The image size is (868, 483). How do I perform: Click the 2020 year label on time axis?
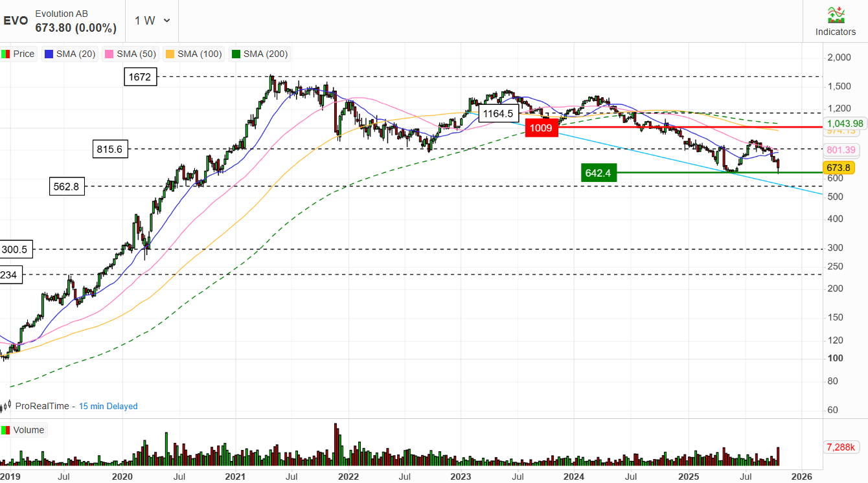(122, 477)
